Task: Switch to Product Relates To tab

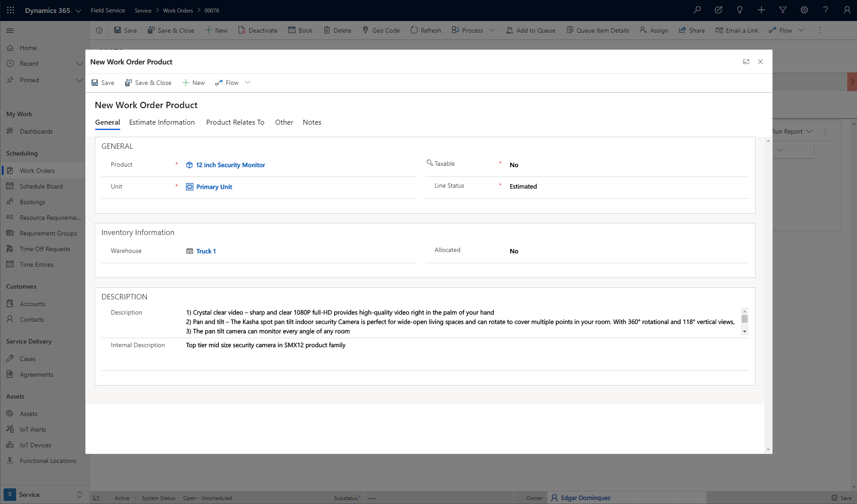Action: 235,122
